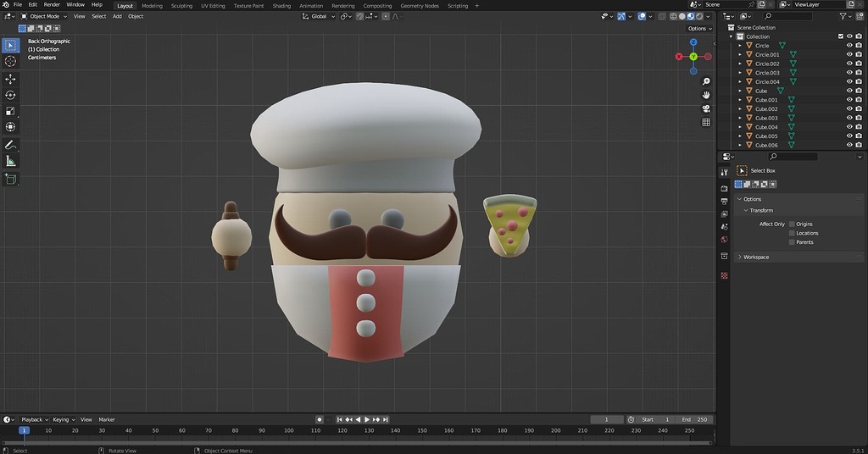Toggle camera view with the camera icon
The height and width of the screenshot is (454, 868).
pos(706,108)
